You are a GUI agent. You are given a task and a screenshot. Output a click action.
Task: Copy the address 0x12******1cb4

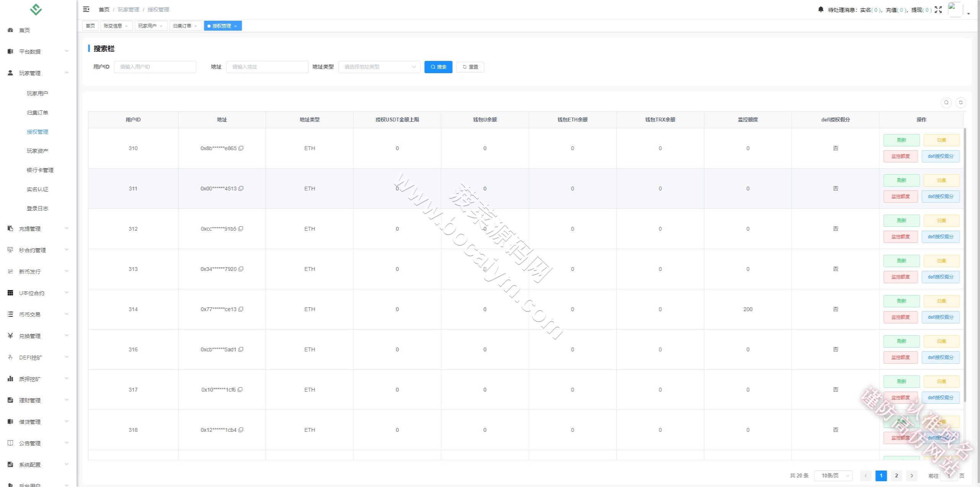point(241,430)
